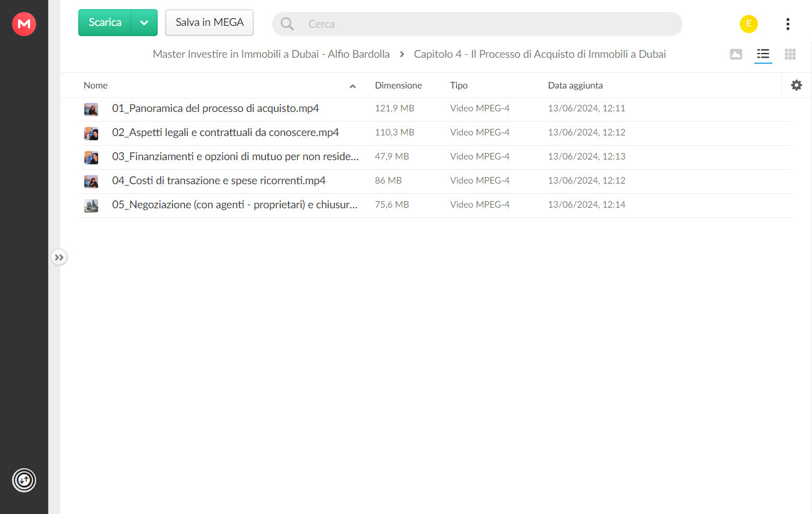Click the search magnifier icon
This screenshot has width=812, height=514.
[287, 24]
